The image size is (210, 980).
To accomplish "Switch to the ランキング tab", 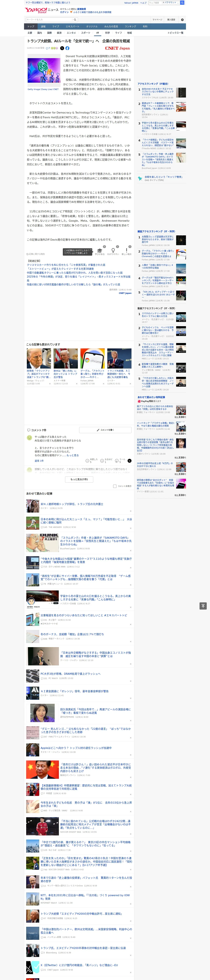I will pyautogui.click(x=130, y=27).
